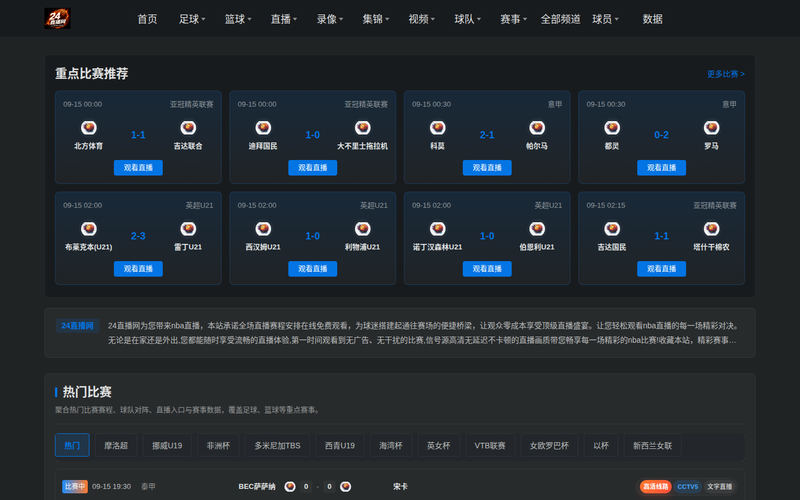Expand the 视频 navigation dropdown

(421, 19)
